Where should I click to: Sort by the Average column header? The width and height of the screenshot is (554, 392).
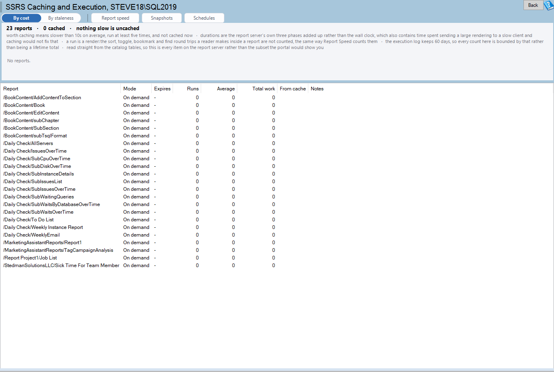coord(219,89)
